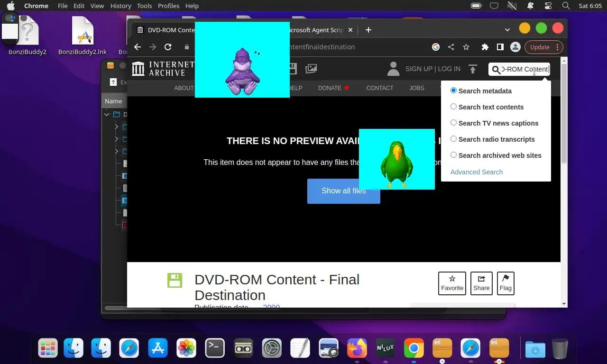Open the Advanced Search link

coord(477,172)
